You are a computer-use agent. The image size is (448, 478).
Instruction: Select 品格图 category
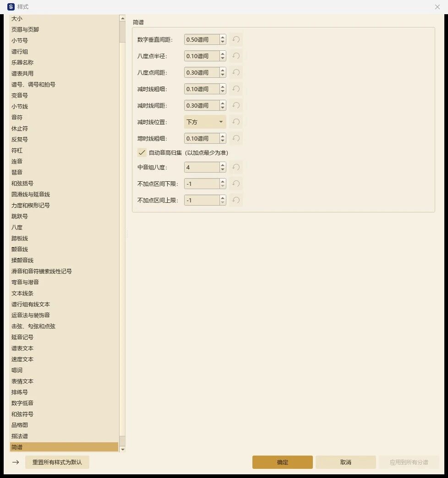click(64, 425)
